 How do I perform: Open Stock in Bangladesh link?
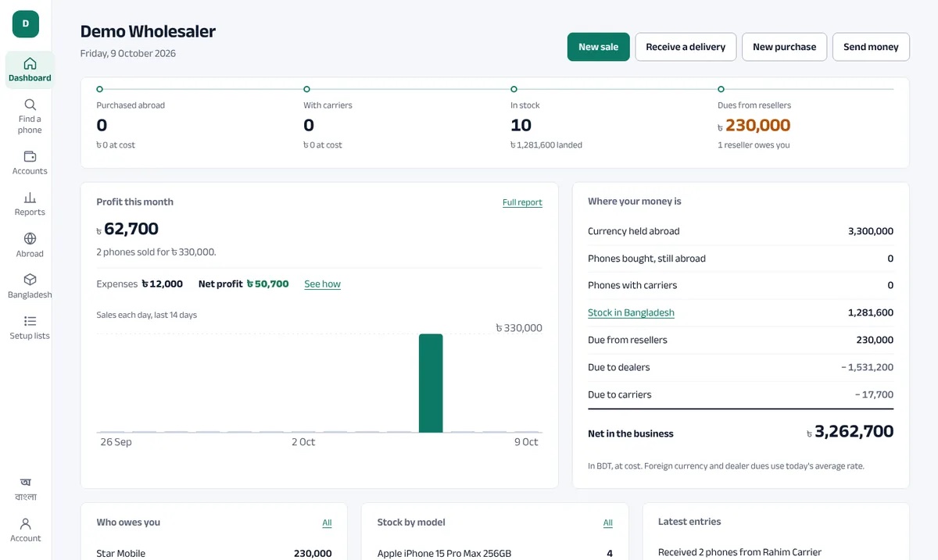pyautogui.click(x=631, y=312)
